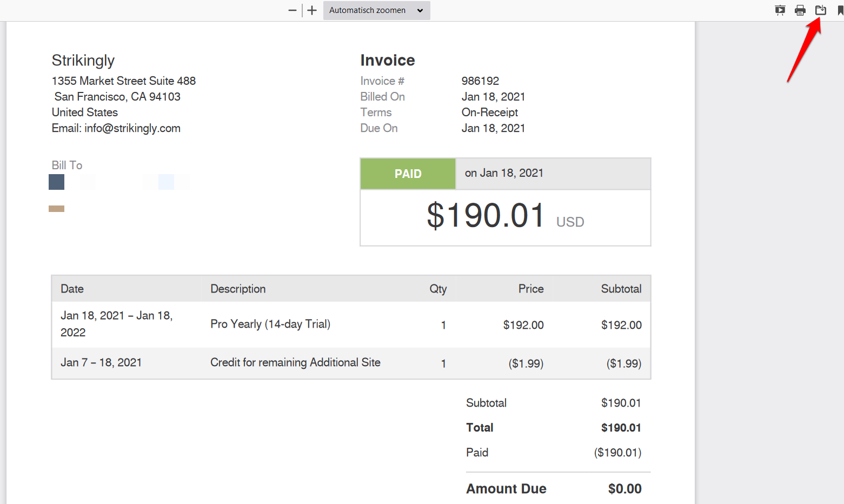This screenshot has height=504, width=844.
Task: Click the Bill To label
Action: click(x=67, y=165)
